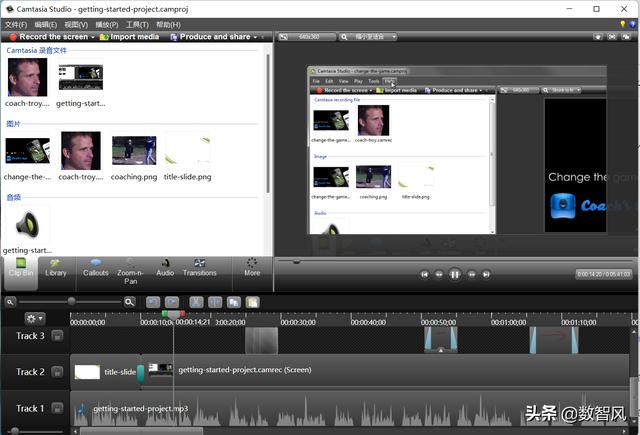This screenshot has width=640, height=435.
Task: Toggle the lock on Track 1
Action: point(58,408)
